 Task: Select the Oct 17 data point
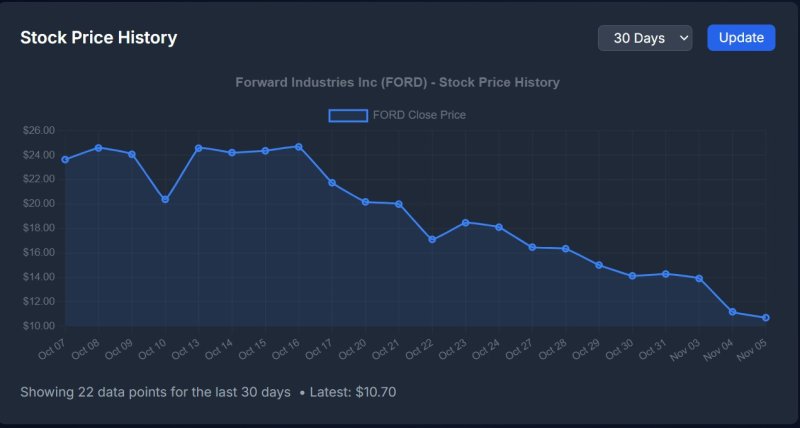[x=332, y=183]
